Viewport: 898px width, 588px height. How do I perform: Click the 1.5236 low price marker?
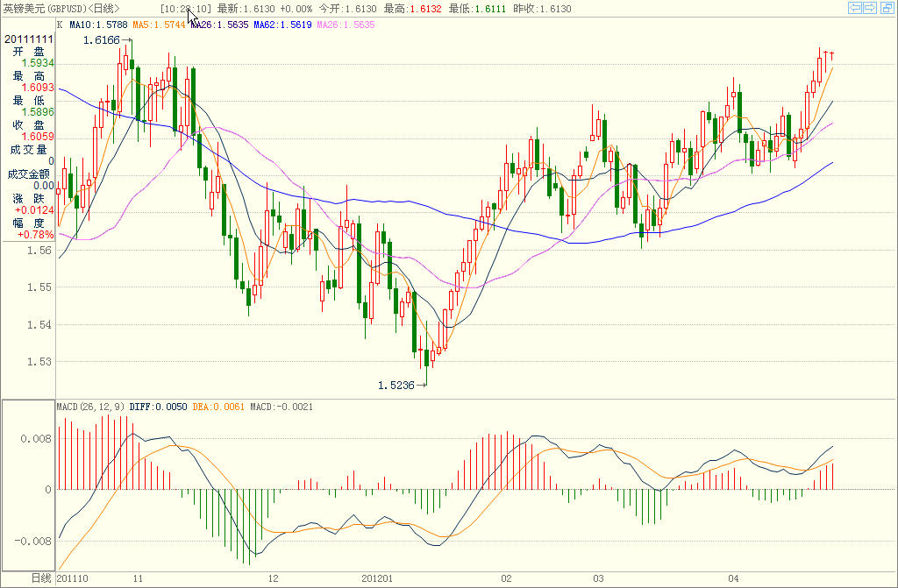point(396,386)
